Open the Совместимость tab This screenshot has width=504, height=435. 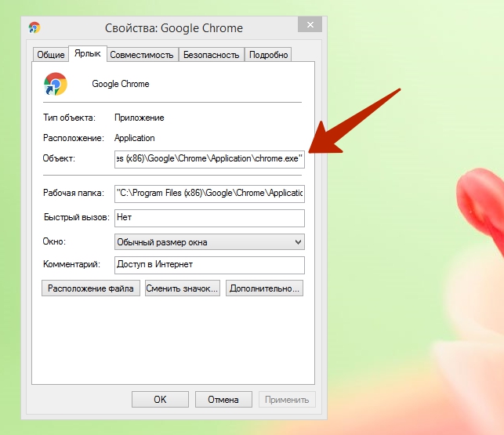click(x=142, y=55)
